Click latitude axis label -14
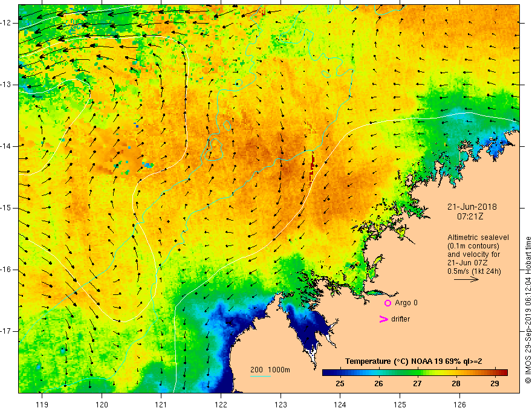Viewport: 532px width, 411px height. point(7,146)
